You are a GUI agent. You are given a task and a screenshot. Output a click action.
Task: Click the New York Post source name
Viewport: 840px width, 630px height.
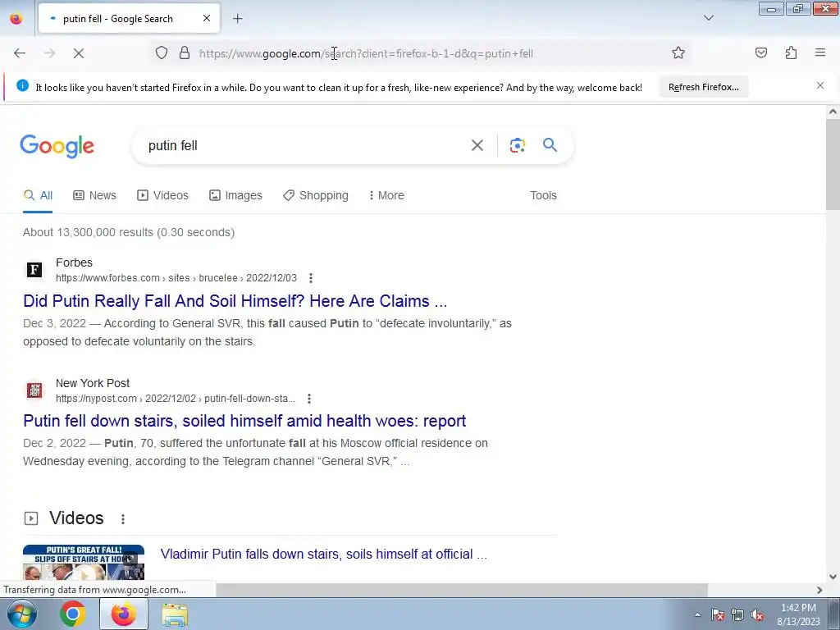[x=93, y=383]
